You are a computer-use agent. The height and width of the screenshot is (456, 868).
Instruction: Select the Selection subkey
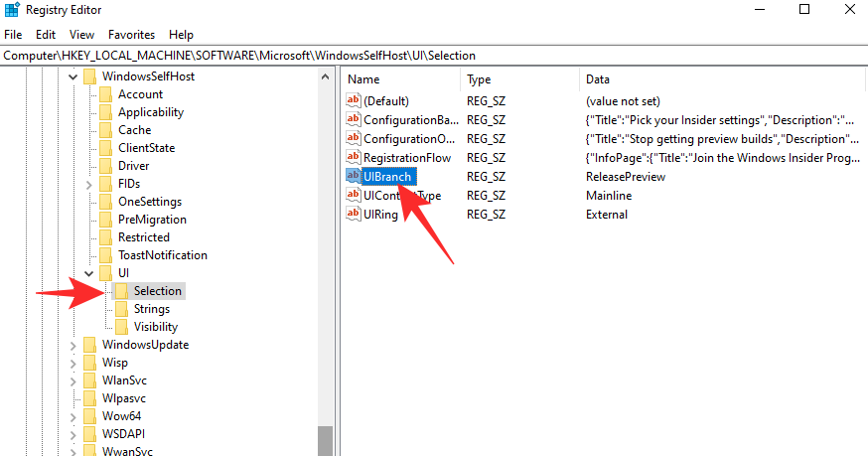point(157,291)
